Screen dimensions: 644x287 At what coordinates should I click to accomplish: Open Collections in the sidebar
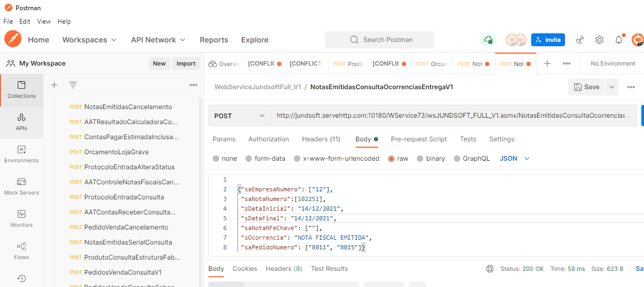coord(21,90)
